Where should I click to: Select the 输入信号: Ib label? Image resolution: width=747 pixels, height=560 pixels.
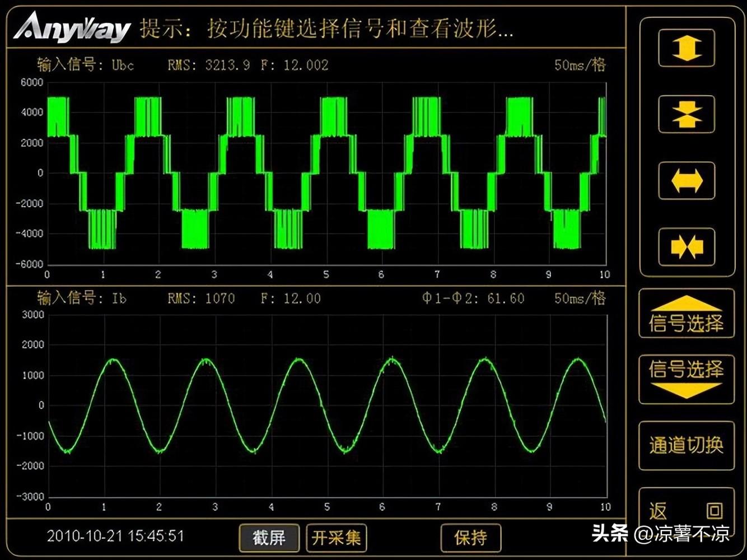click(x=82, y=298)
